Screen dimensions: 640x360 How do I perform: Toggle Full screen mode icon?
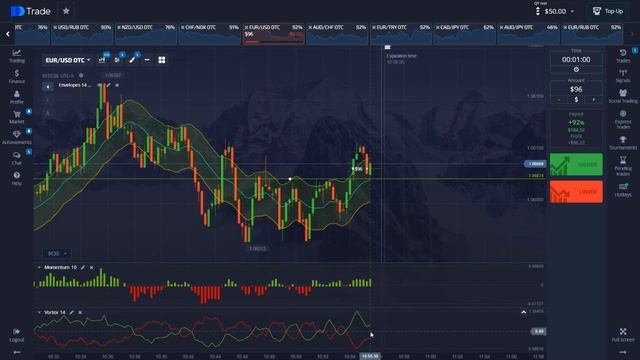[623, 335]
